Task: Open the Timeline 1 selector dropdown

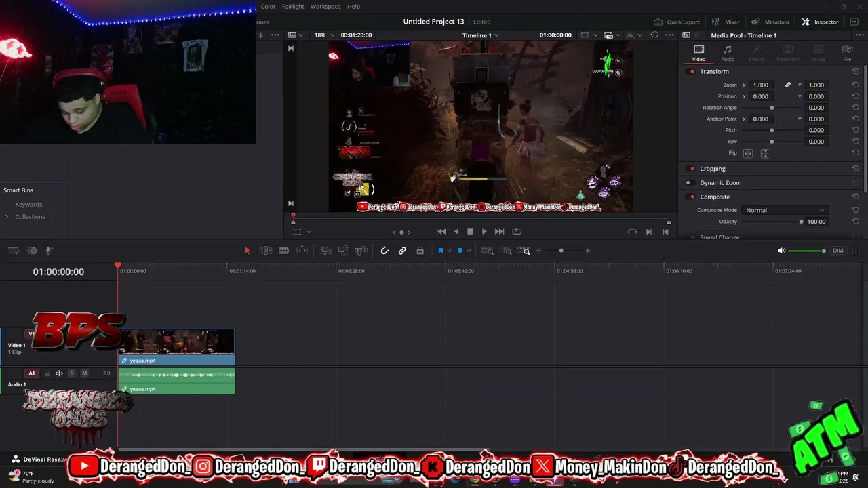Action: (x=481, y=35)
